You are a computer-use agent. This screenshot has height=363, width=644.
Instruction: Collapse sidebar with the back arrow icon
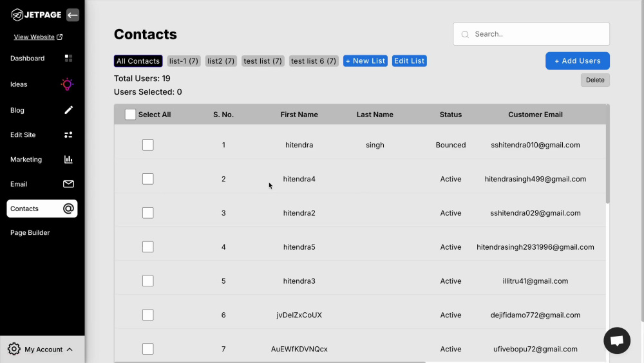click(73, 15)
